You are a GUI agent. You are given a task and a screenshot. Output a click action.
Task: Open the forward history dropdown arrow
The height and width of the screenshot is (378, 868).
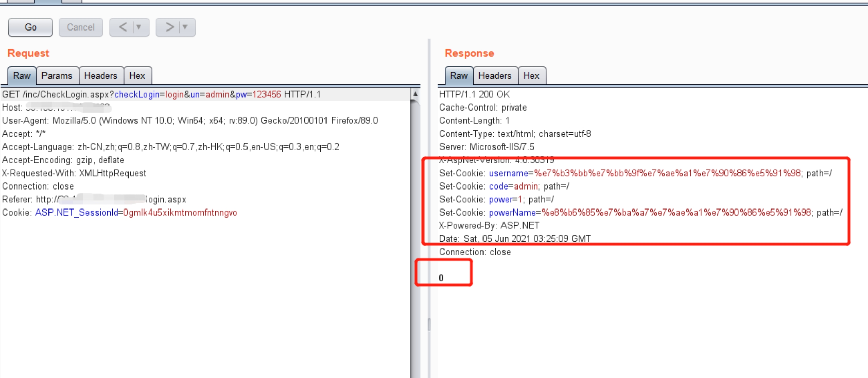click(185, 27)
